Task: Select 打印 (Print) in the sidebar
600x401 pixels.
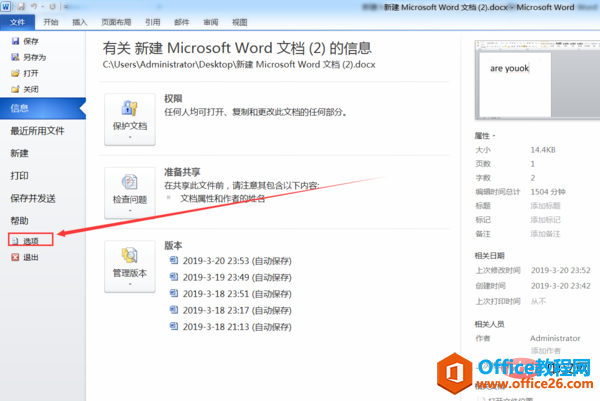Action: point(19,175)
